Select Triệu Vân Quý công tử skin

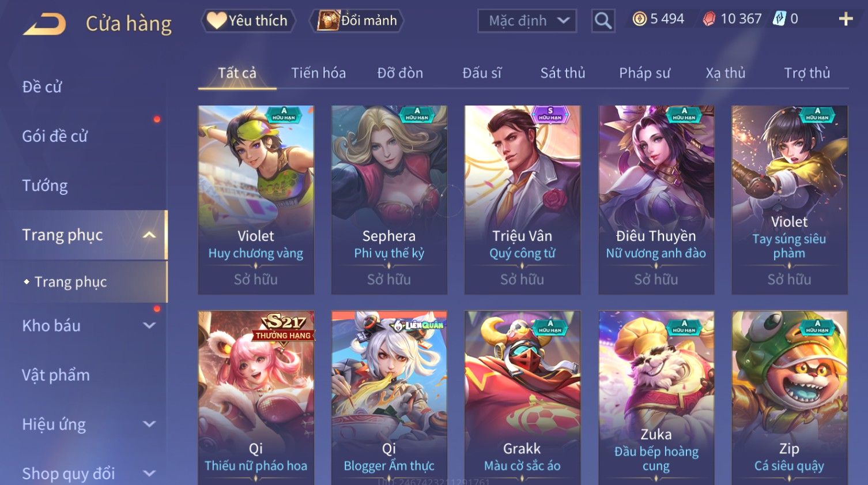pyautogui.click(x=522, y=200)
